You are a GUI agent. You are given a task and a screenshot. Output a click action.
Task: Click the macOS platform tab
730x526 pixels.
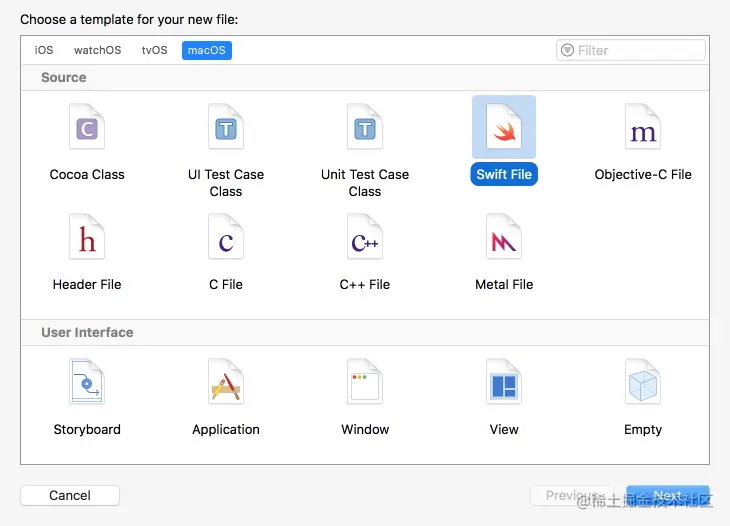tap(207, 50)
